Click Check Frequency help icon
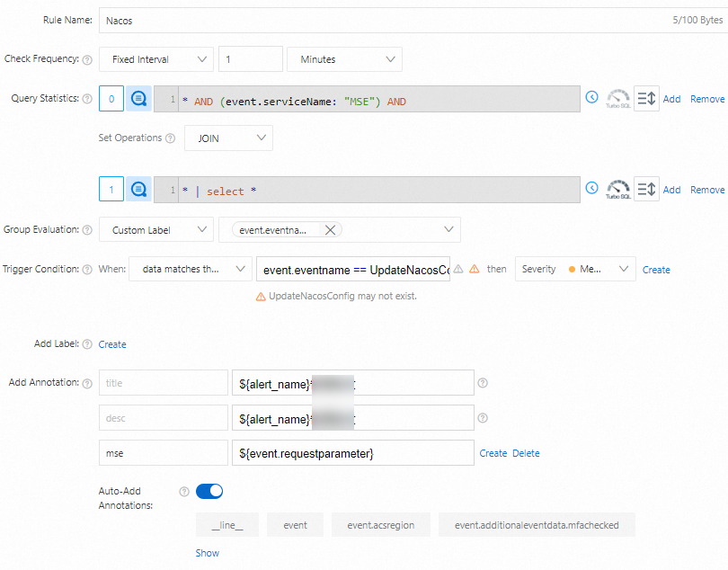The height and width of the screenshot is (570, 728). point(87,60)
